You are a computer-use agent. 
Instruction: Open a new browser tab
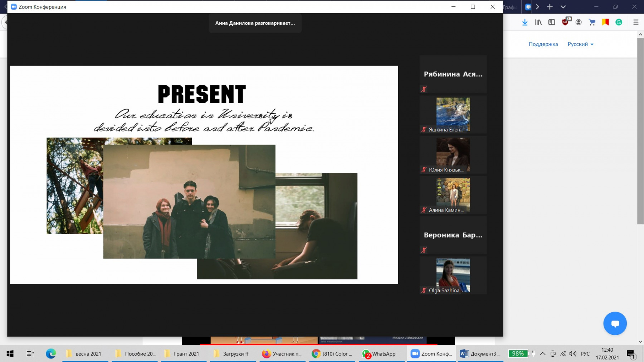(550, 7)
